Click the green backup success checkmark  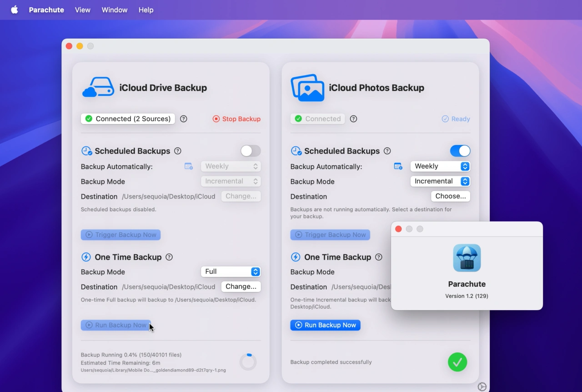457,362
